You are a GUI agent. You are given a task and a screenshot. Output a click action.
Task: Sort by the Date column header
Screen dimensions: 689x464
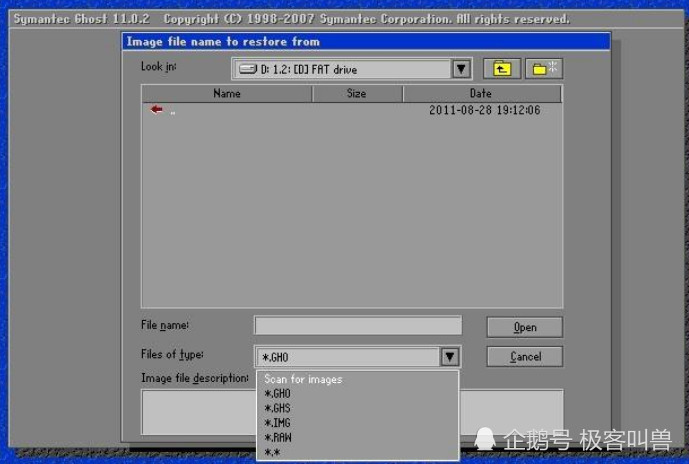(x=482, y=94)
